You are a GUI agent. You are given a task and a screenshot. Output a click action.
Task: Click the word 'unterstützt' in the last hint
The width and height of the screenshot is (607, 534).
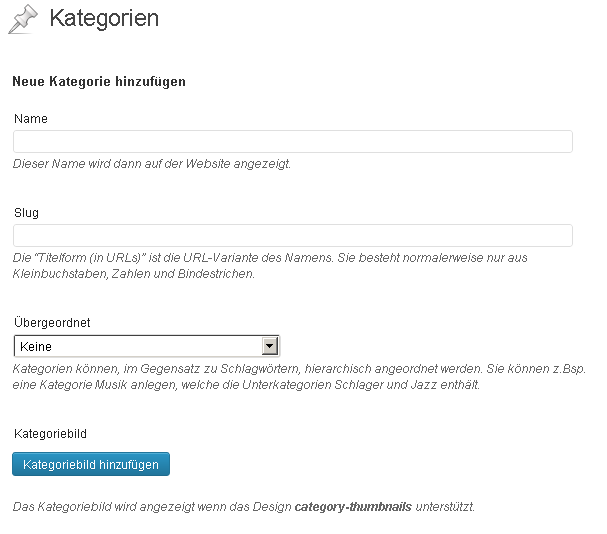pos(445,507)
